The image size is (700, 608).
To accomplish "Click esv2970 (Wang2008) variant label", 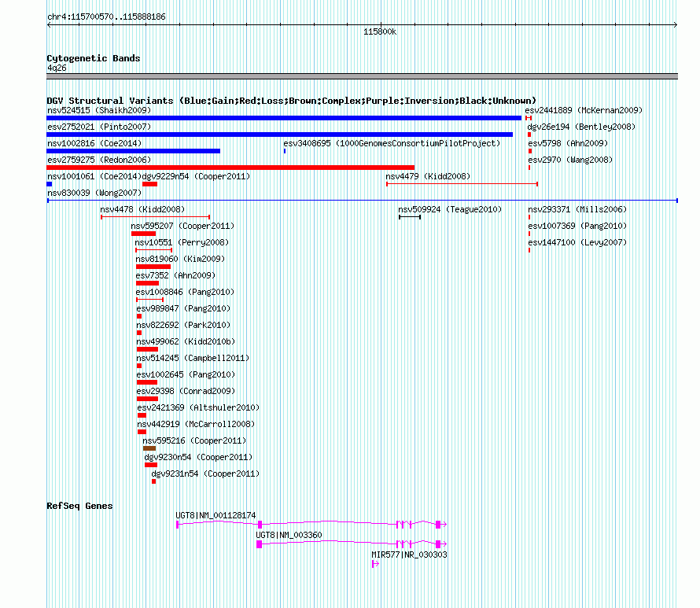I will (x=570, y=160).
